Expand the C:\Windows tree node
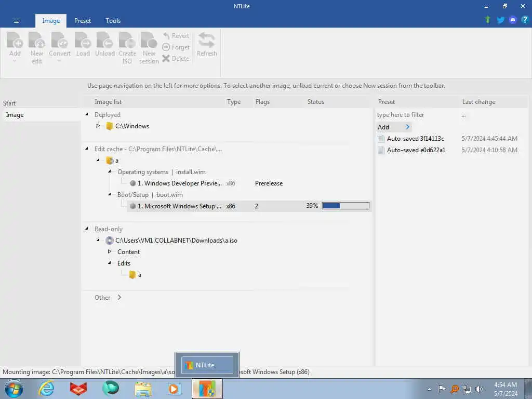Viewport: 532px width, 399px height. pos(98,126)
